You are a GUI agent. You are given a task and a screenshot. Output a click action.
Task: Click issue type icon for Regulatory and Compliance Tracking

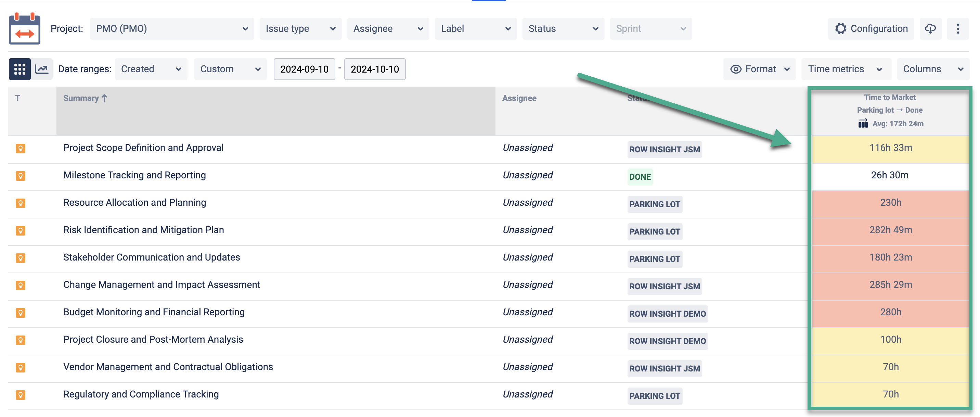21,394
